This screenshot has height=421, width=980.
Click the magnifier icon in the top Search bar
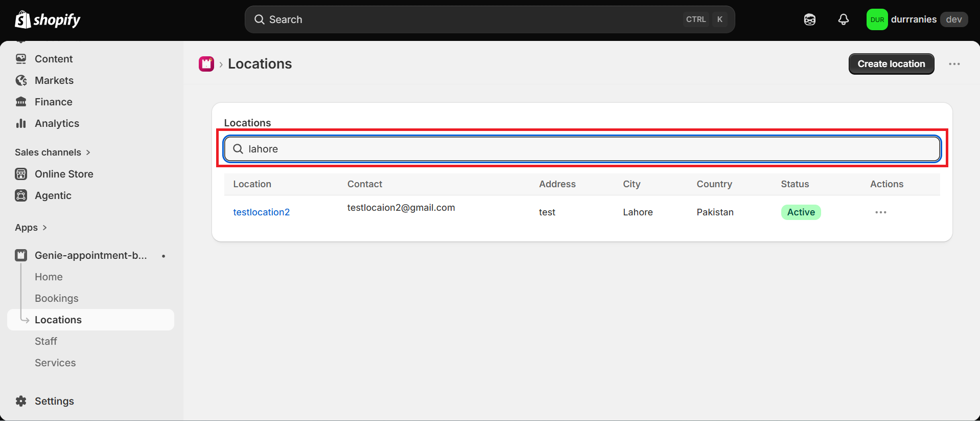(x=260, y=19)
